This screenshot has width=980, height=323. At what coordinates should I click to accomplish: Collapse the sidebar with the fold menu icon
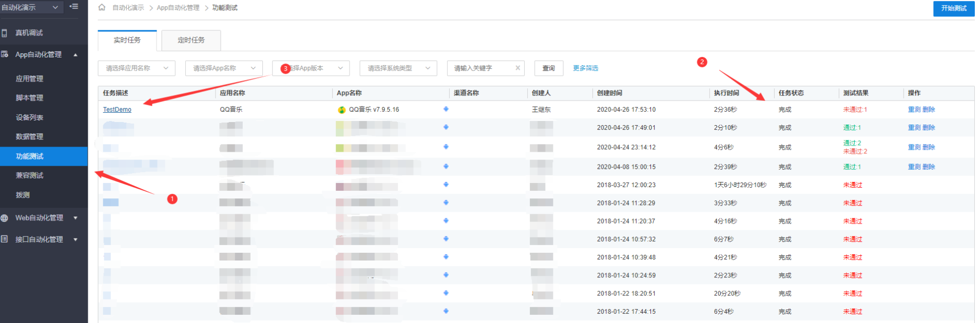tap(74, 7)
